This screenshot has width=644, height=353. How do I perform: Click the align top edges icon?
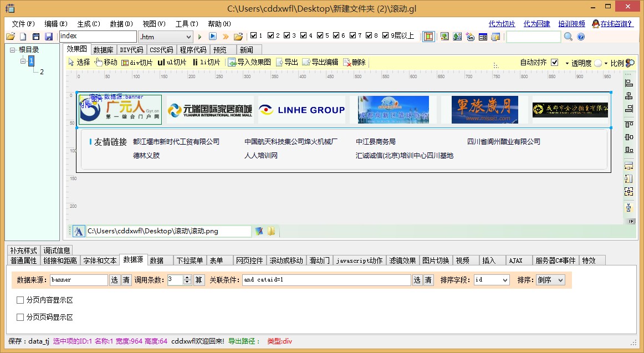tap(629, 124)
